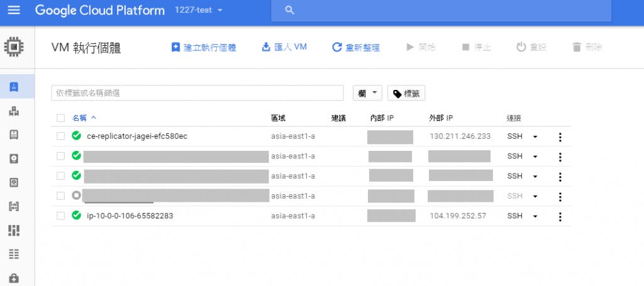Toggle the select-all checkbox in table header
Viewport: 644px width, 286px height.
click(60, 118)
